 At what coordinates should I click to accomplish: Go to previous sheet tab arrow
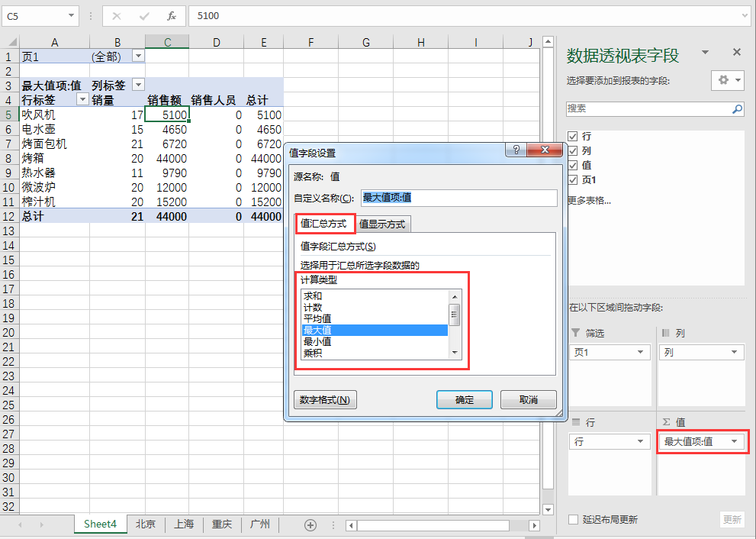21,524
